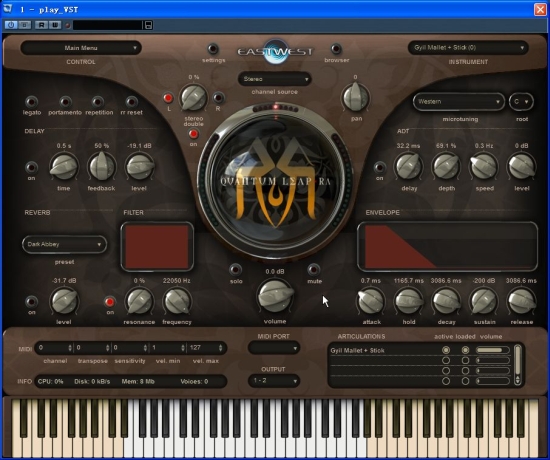This screenshot has width=550, height=460.
Task: Enable the solo button
Action: [235, 269]
